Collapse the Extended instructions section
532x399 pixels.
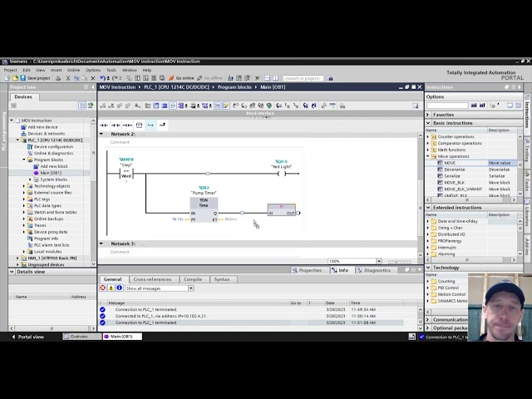pos(428,207)
